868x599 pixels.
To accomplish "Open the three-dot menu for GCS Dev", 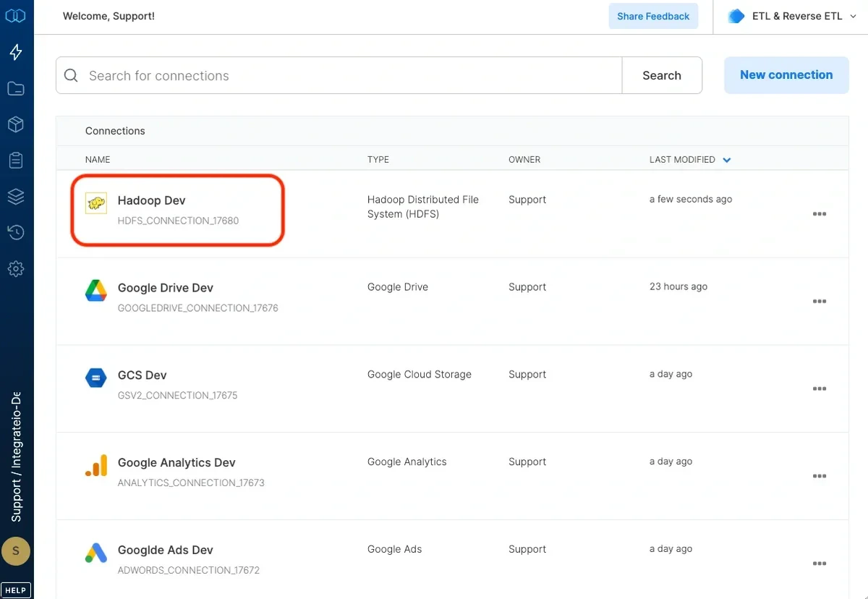I will pos(820,388).
